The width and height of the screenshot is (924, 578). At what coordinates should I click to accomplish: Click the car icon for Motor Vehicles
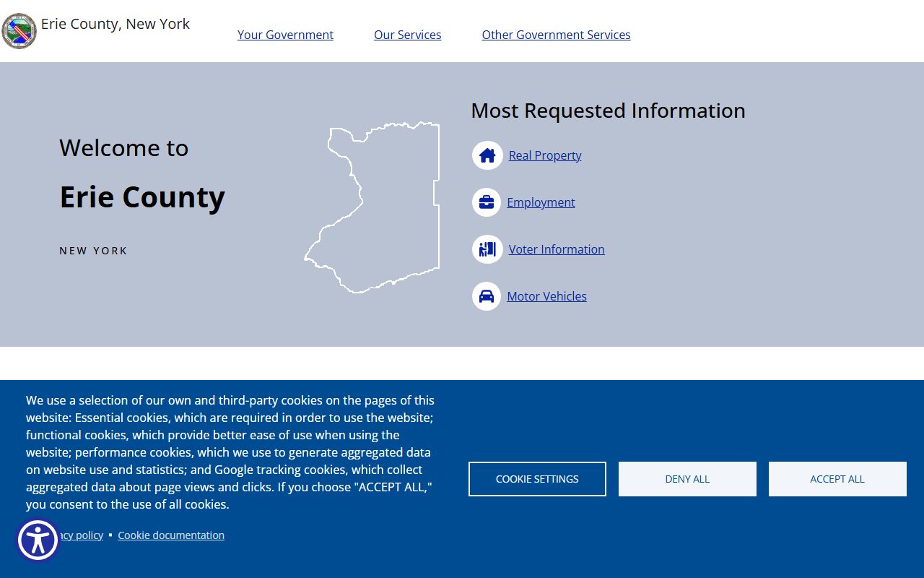pyautogui.click(x=487, y=296)
